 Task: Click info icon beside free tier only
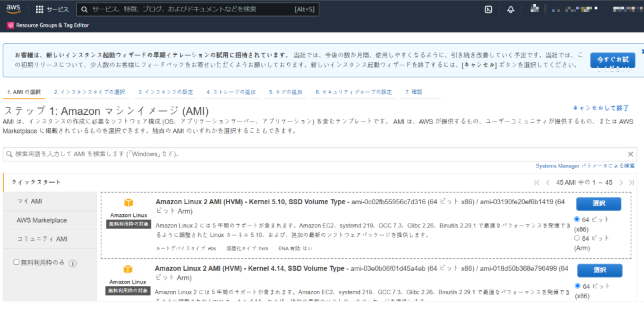[x=73, y=263]
